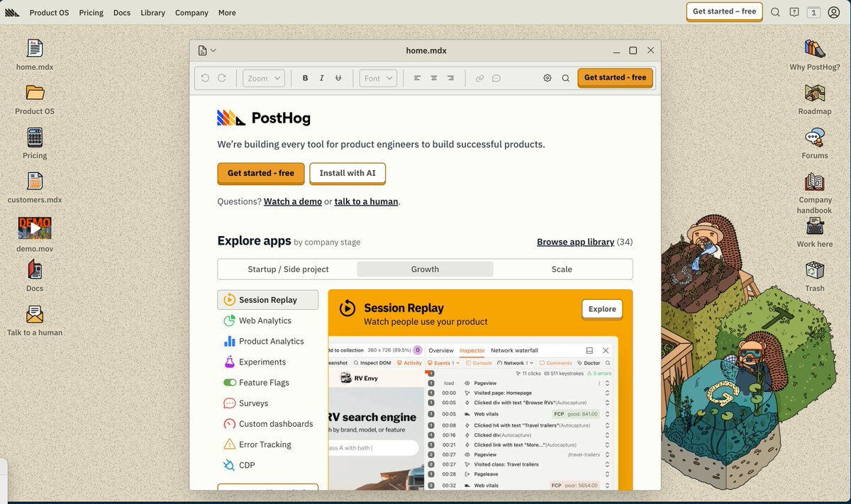
Task: Select the Startup / Side project stage tab
Action: click(288, 269)
